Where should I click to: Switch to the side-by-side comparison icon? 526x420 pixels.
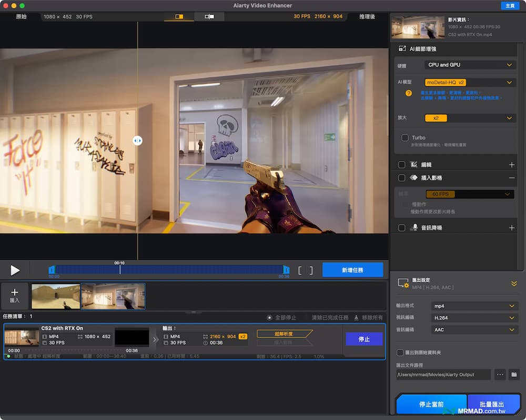[209, 17]
